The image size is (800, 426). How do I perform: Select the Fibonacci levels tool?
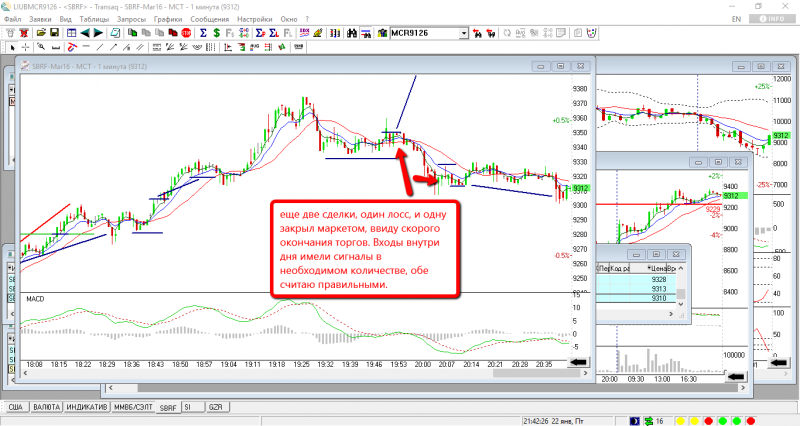click(x=157, y=47)
